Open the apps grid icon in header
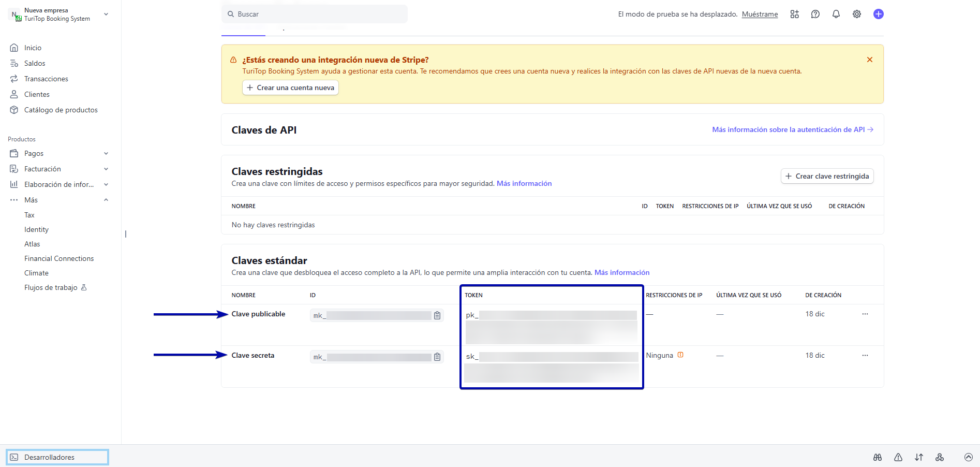 tap(795, 14)
